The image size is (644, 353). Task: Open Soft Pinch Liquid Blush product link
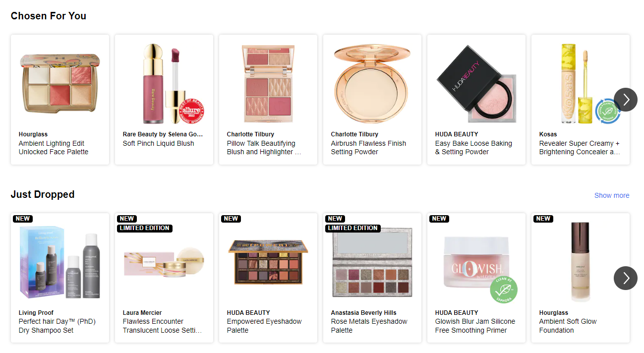[159, 143]
